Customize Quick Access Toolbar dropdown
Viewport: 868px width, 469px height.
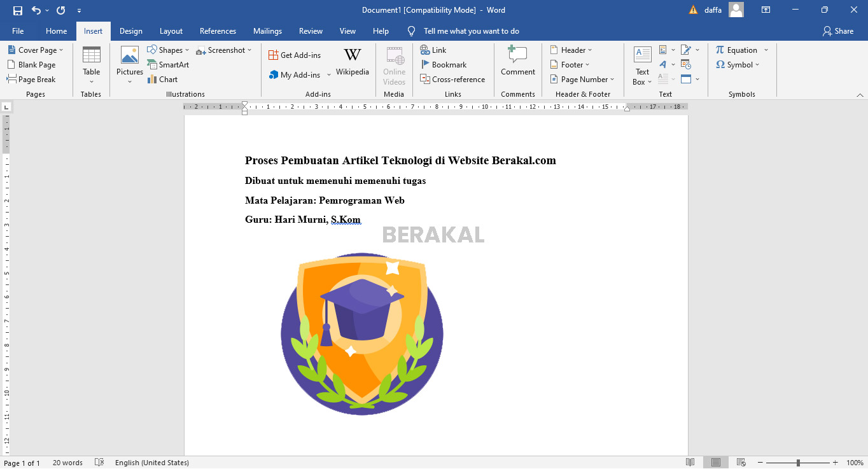79,10
